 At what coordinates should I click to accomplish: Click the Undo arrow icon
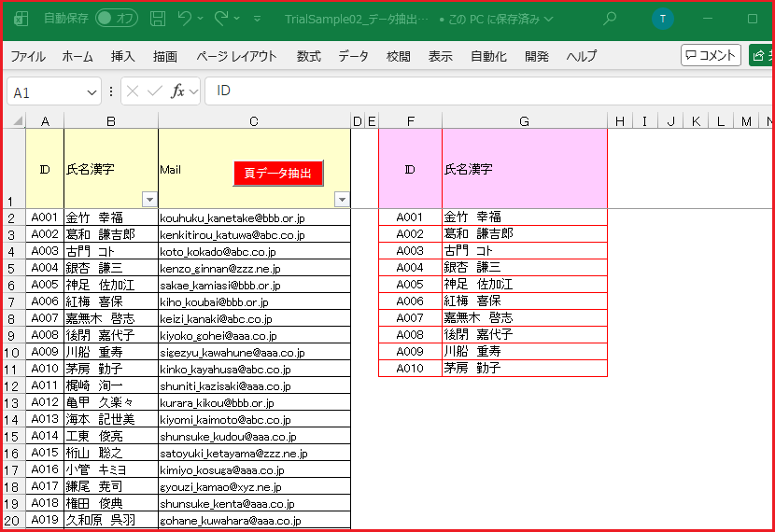pyautogui.click(x=184, y=19)
